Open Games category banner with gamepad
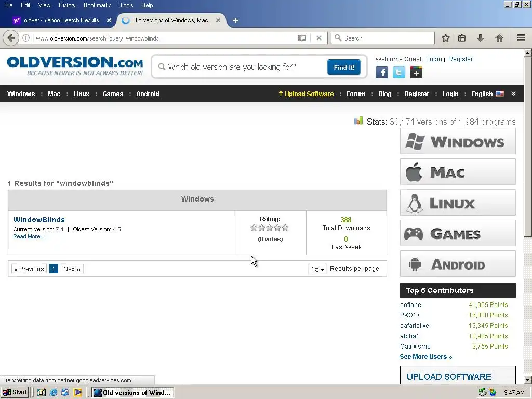The image size is (532, 399). [x=458, y=233]
